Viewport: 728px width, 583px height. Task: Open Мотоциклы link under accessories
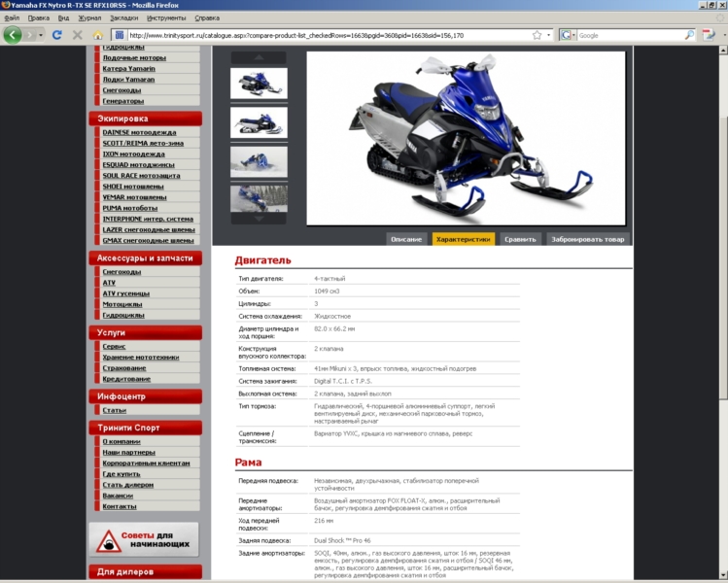(x=122, y=304)
